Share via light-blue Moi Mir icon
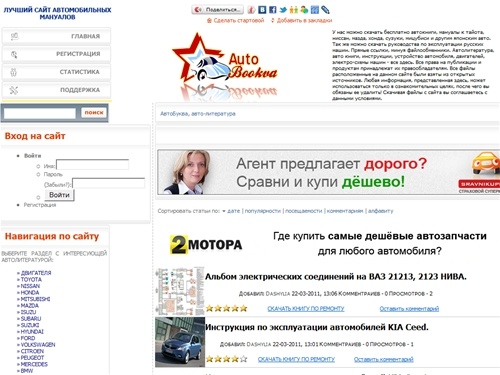500x375 pixels. coord(315,10)
